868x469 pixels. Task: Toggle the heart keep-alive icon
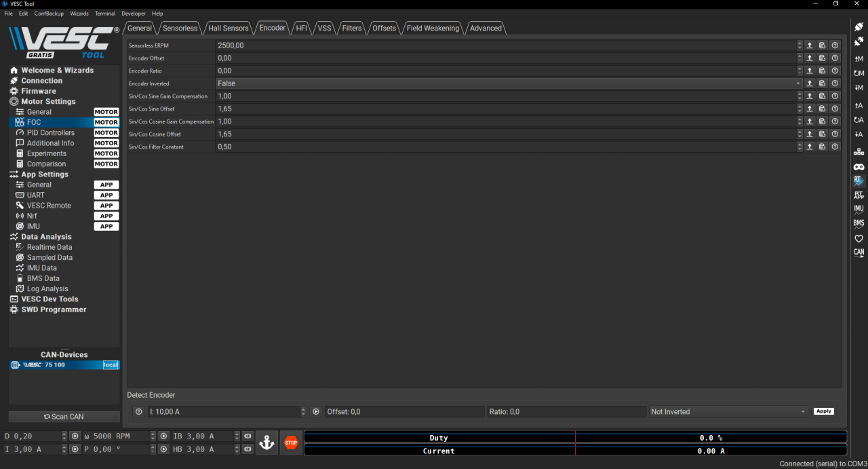coord(859,238)
